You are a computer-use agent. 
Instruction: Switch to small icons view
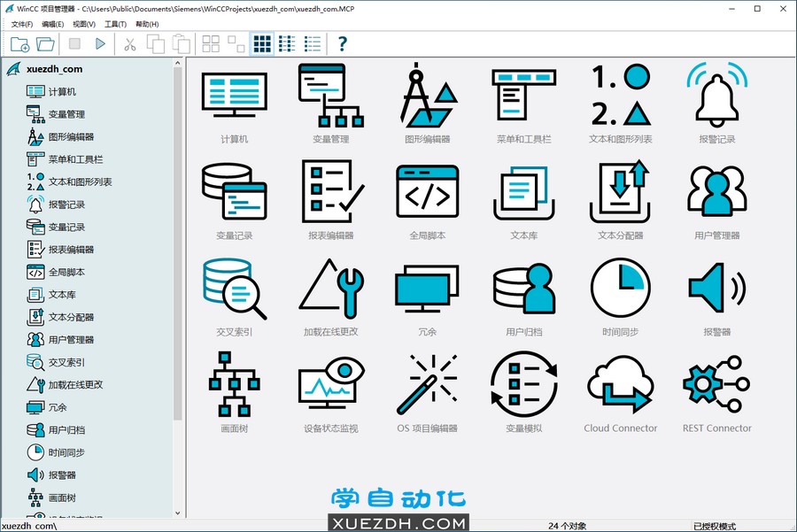(236, 44)
